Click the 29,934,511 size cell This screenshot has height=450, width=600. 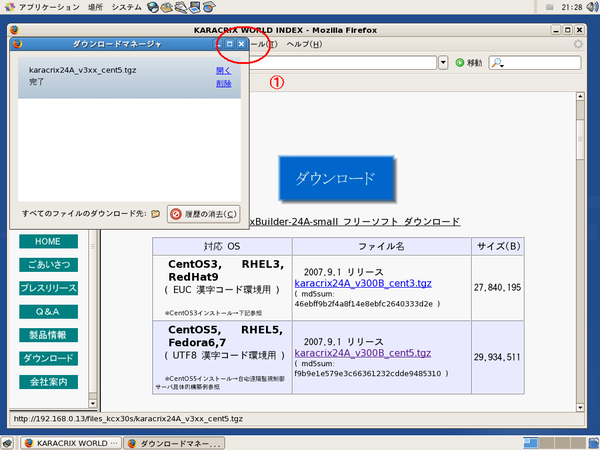point(497,357)
